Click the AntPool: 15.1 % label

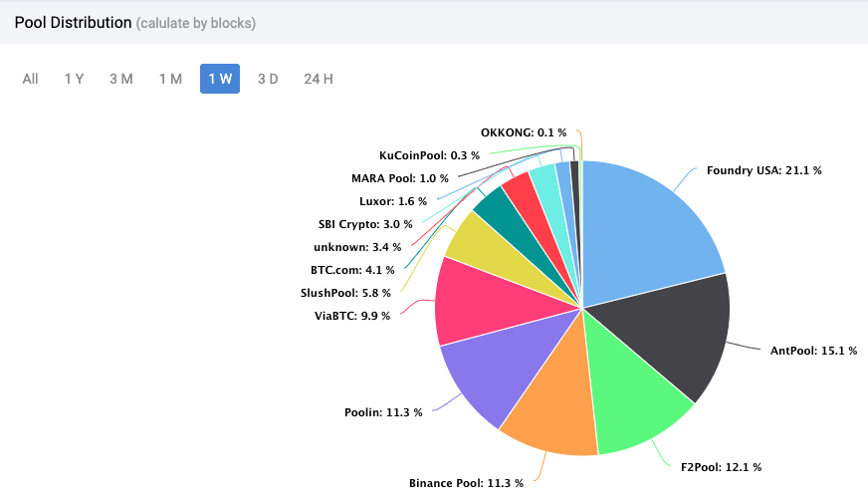click(814, 351)
